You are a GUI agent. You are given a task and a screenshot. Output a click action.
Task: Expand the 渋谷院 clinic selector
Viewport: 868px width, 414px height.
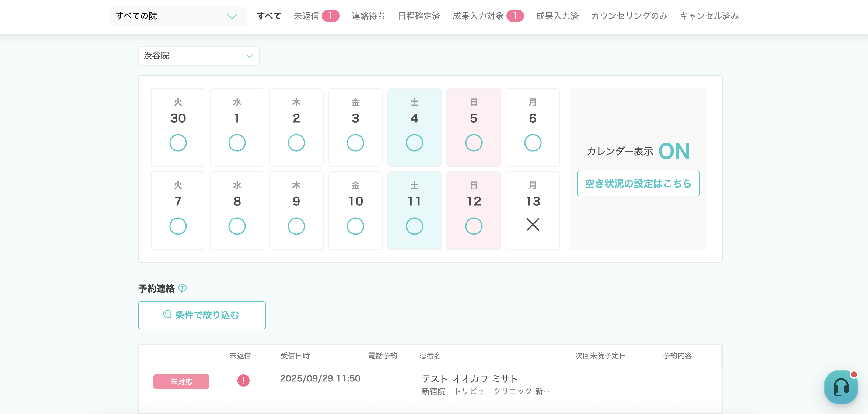coord(199,56)
